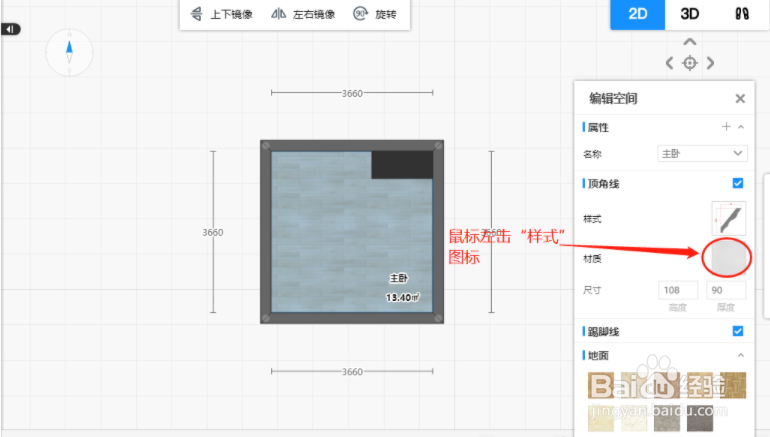Add a property with the plus icon
Image resolution: width=770 pixels, height=437 pixels.
(x=726, y=127)
